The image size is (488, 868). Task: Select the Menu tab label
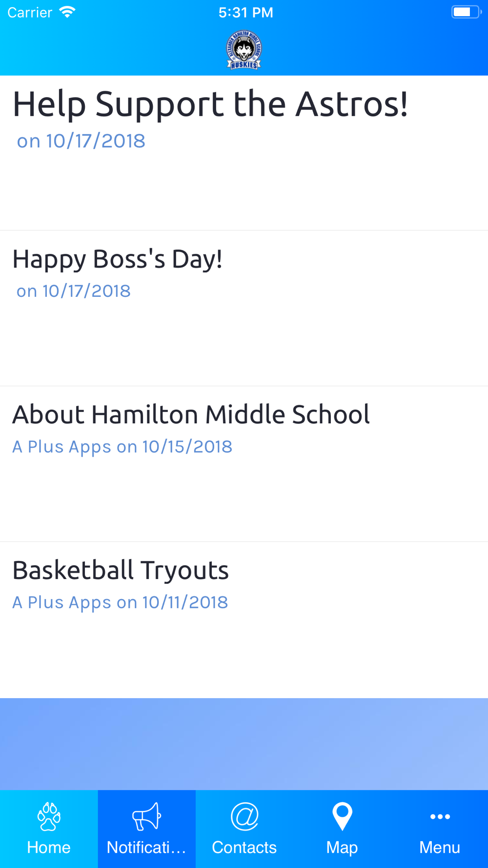coord(440,847)
